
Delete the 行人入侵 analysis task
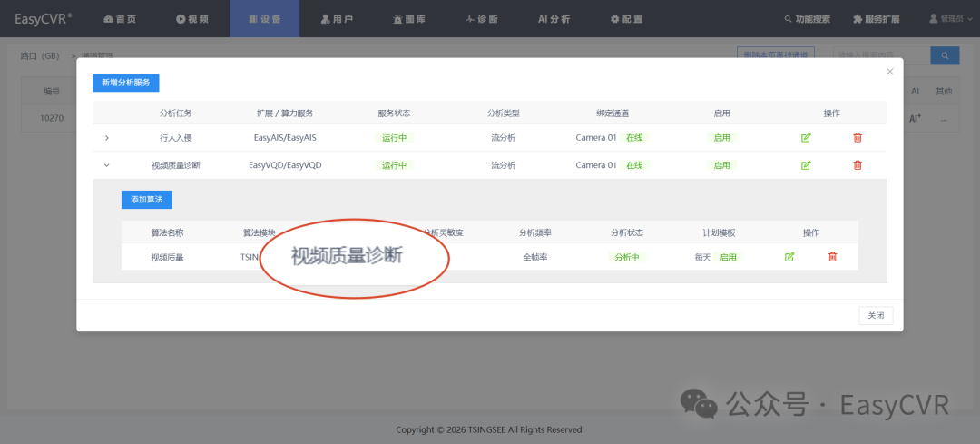pos(857,138)
